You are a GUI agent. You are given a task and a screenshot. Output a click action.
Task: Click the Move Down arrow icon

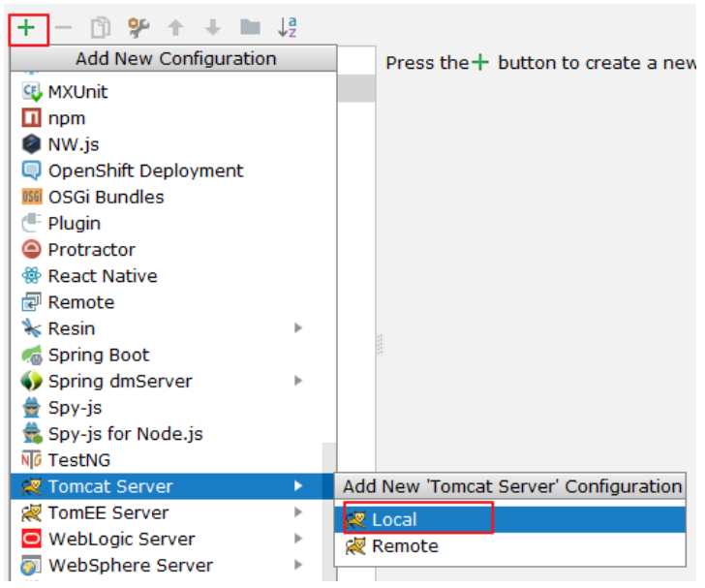click(213, 28)
